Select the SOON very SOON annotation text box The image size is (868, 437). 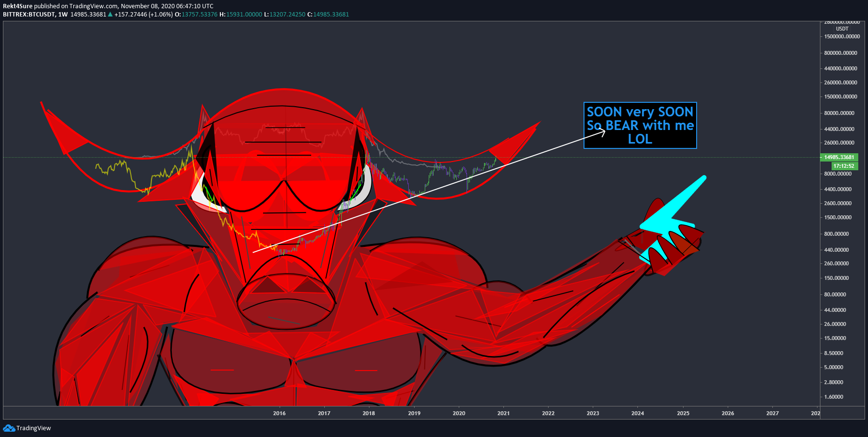(x=640, y=125)
